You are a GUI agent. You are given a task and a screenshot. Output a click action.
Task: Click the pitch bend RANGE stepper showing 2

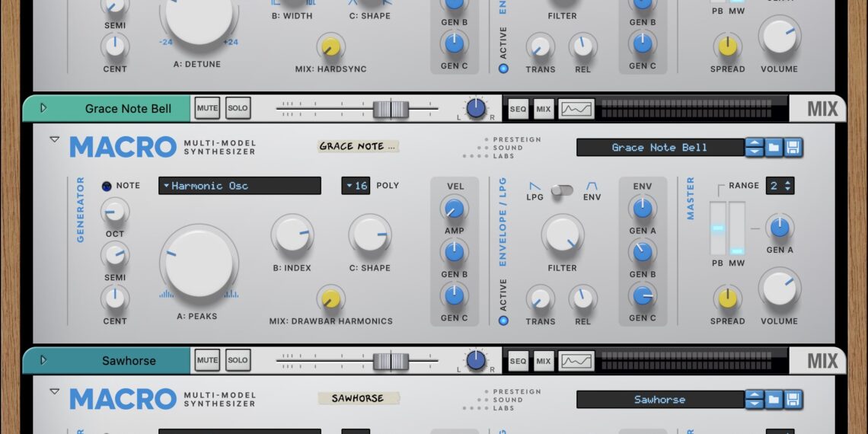780,186
